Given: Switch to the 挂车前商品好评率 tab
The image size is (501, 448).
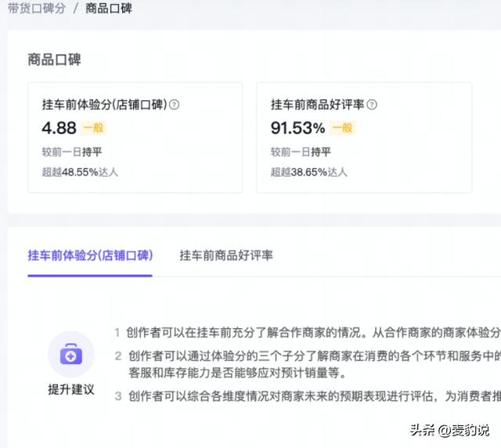Looking at the screenshot, I should click(226, 255).
